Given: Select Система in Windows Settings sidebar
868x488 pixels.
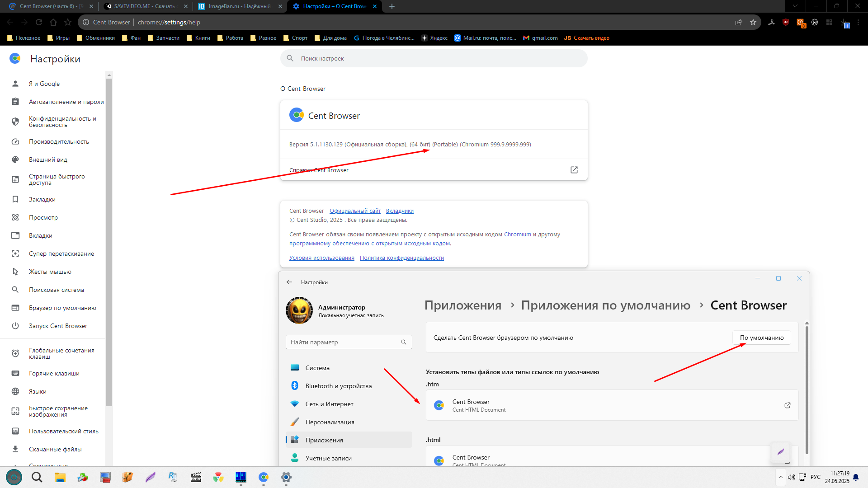Looking at the screenshot, I should pyautogui.click(x=349, y=368).
